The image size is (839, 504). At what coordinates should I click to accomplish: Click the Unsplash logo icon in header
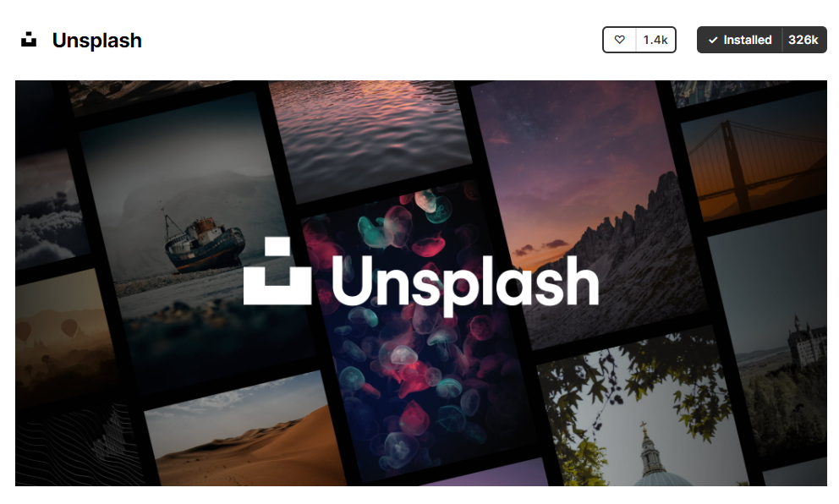(x=29, y=40)
